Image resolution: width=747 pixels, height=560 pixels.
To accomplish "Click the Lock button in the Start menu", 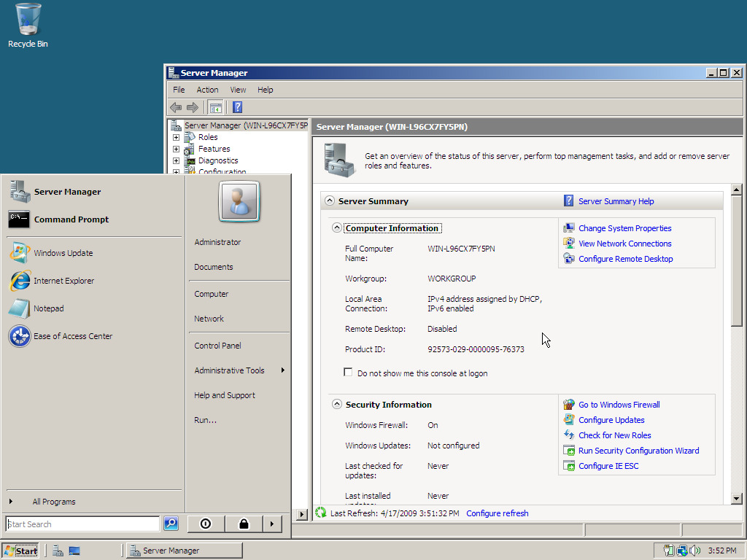I will tap(243, 524).
